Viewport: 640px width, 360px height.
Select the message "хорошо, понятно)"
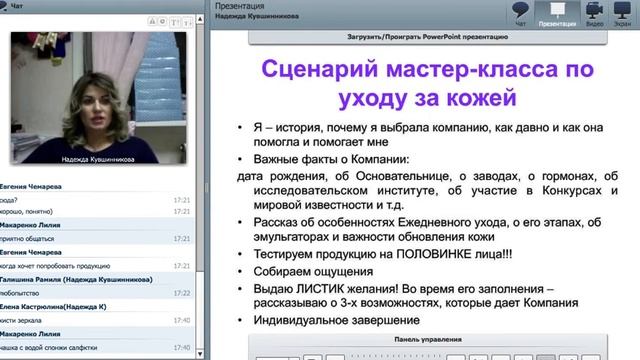(x=27, y=211)
